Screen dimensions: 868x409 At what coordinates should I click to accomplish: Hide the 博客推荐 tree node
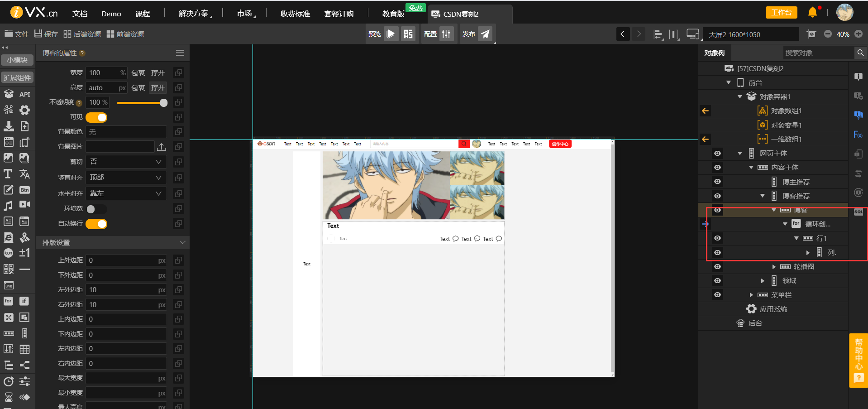coord(717,196)
